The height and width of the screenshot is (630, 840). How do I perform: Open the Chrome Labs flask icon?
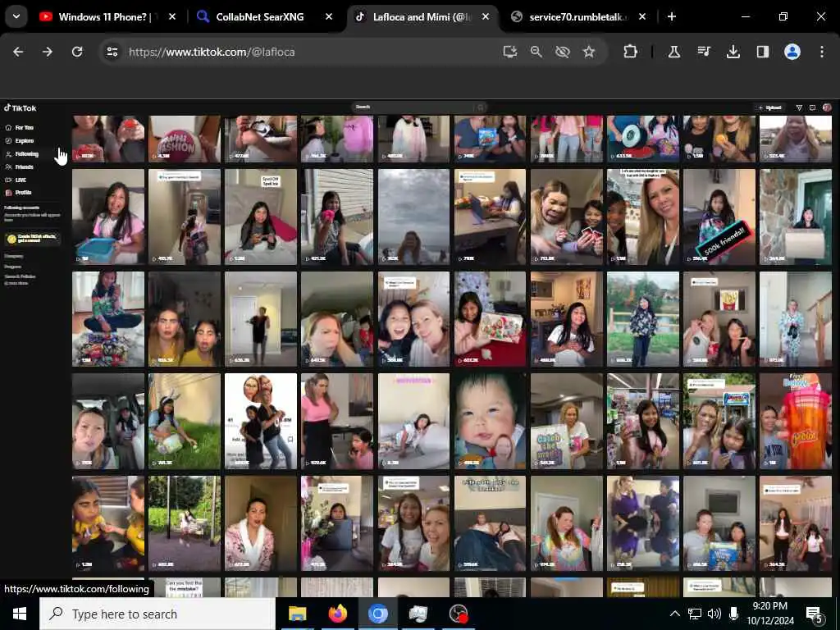(x=674, y=52)
